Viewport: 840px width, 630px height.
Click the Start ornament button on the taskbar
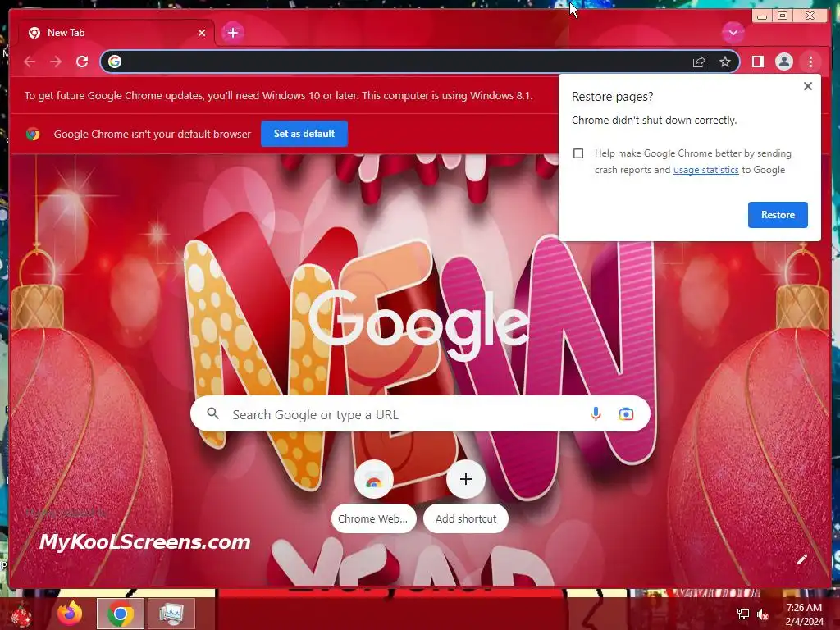click(21, 615)
